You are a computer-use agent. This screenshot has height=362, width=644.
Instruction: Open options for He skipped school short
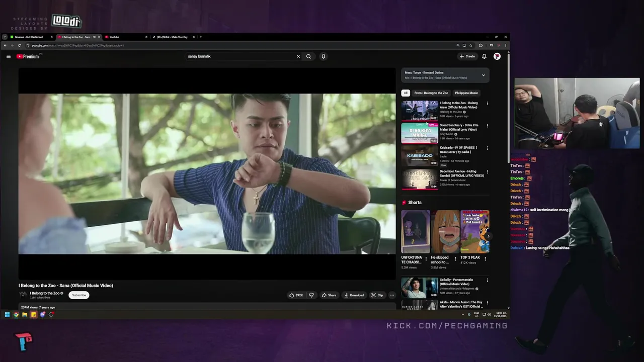point(456,259)
